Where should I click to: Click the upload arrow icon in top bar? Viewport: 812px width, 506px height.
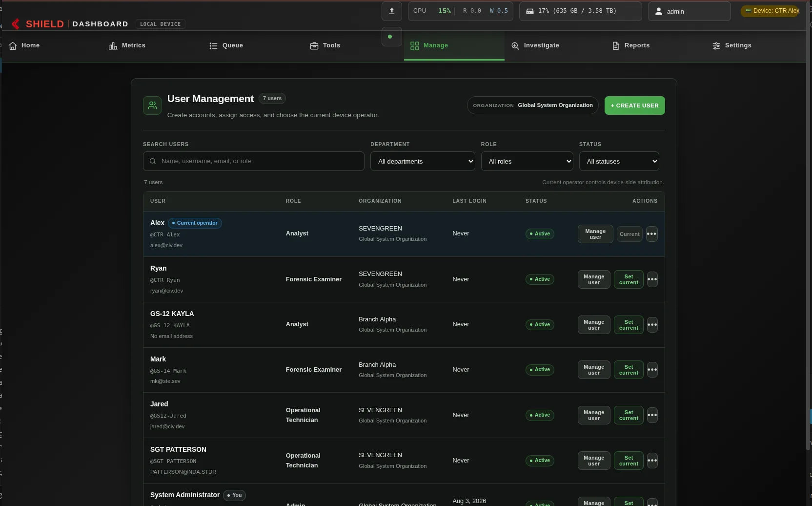tap(391, 11)
